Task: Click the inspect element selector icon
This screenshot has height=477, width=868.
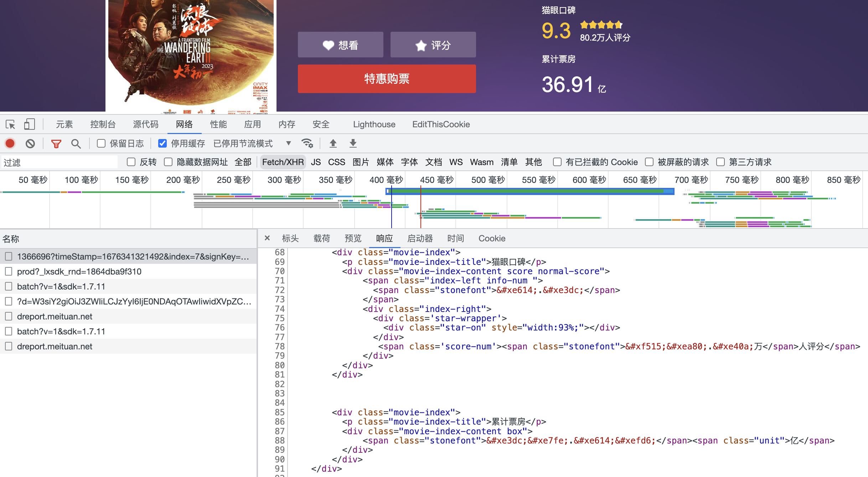Action: [10, 124]
